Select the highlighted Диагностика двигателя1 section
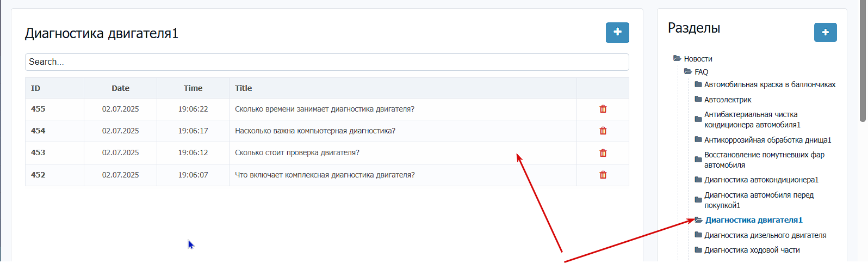This screenshot has width=868, height=263. (x=754, y=220)
